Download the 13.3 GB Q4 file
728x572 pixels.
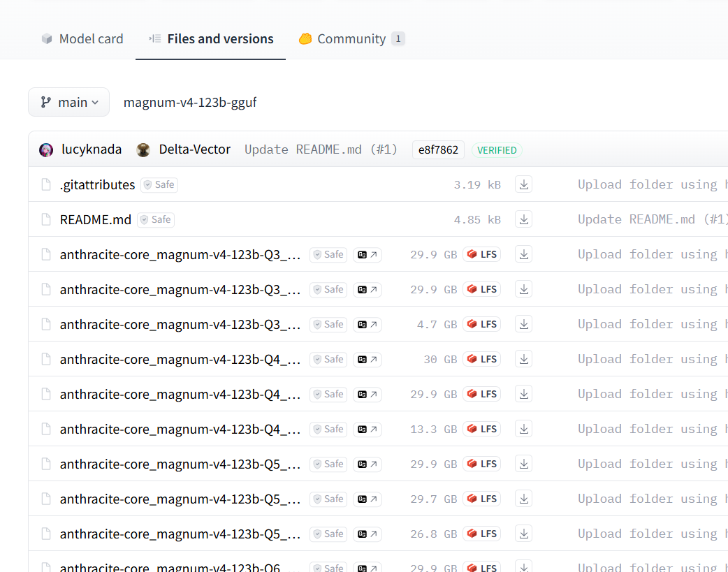[523, 429]
